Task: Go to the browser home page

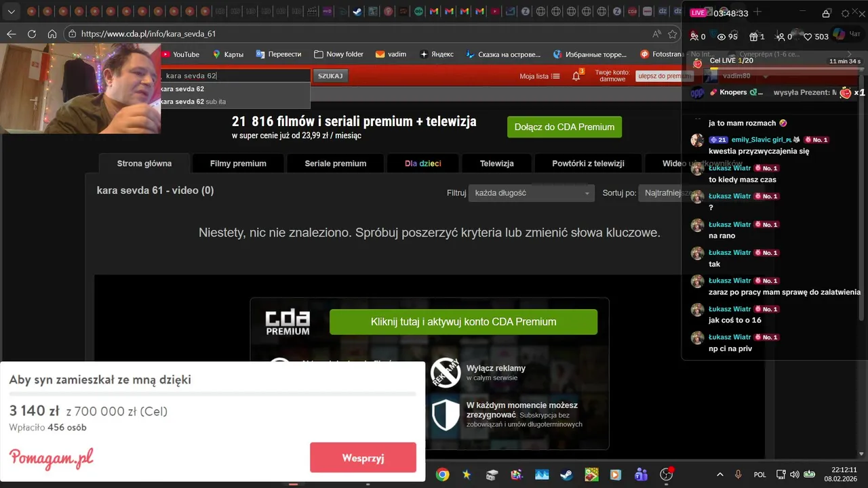Action: point(52,34)
